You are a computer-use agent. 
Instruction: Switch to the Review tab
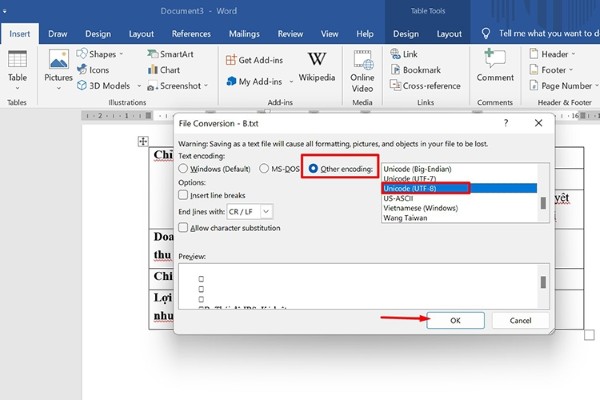pos(290,34)
